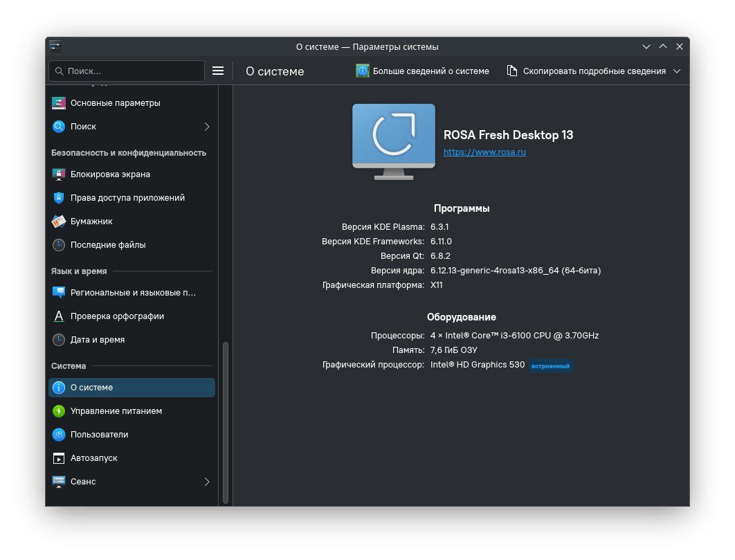Expand the Сеанс submenu chevron

point(207,482)
